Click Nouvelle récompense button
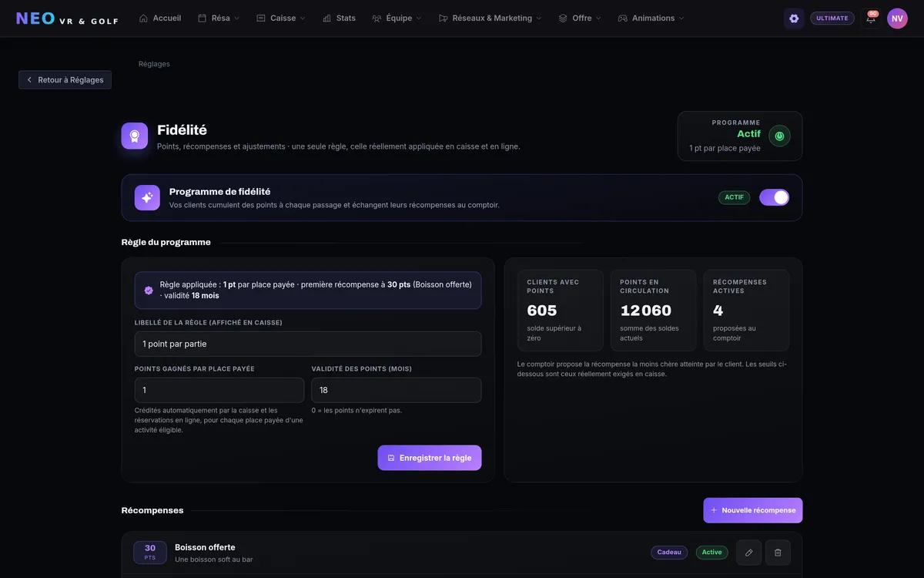The height and width of the screenshot is (578, 924). point(753,510)
